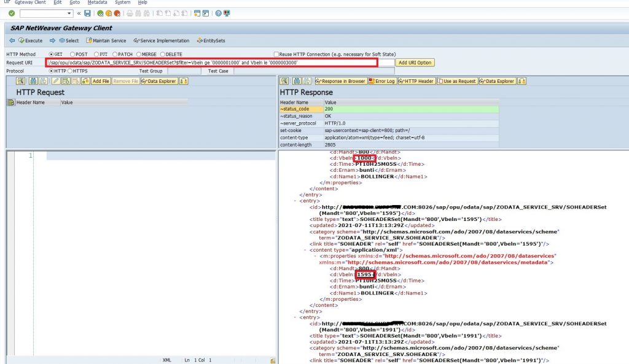Open the Error Log
629x364 pixels.
382,81
